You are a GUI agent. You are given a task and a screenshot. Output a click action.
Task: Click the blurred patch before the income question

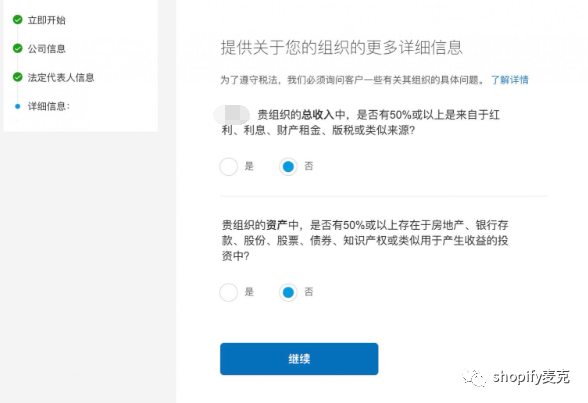coord(231,115)
